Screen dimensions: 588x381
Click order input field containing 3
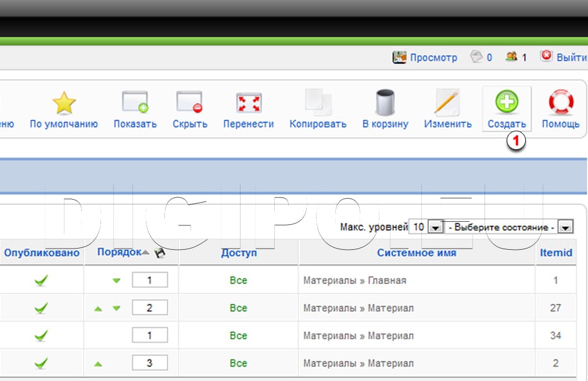149,364
